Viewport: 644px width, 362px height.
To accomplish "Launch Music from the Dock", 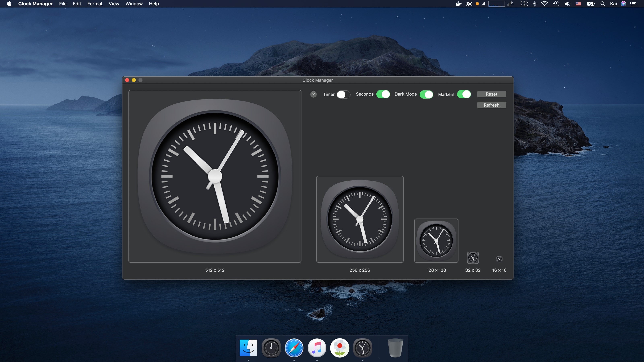I will [x=317, y=348].
